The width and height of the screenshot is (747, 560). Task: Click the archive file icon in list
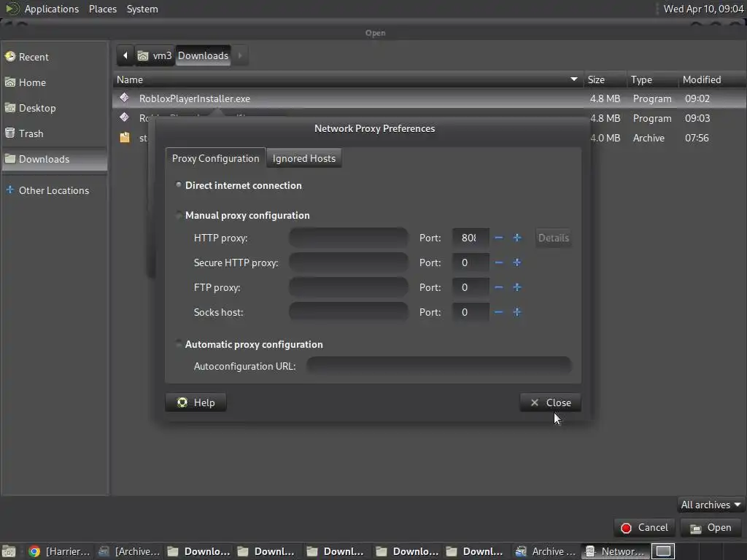click(x=125, y=138)
